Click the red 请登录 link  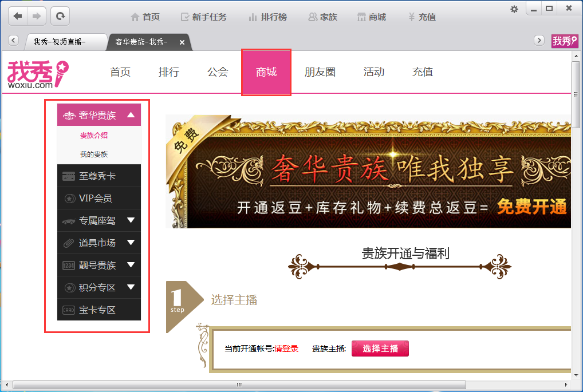click(286, 349)
